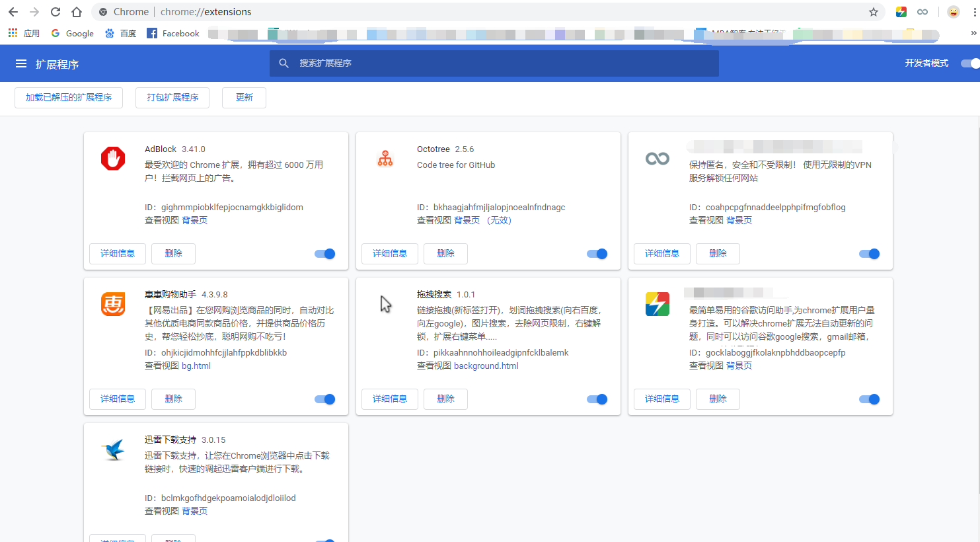The image size is (980, 542).
Task: Click the 拖拽搜索 cursor icon
Action: tap(386, 304)
